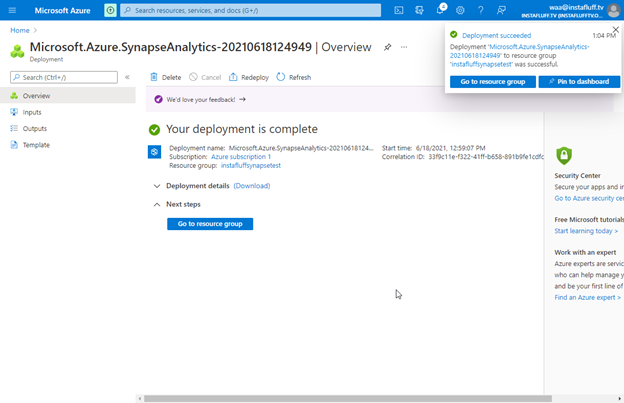Image resolution: width=624 pixels, height=403 pixels.
Task: Open the Directories and subscriptions filter
Action: coord(419,10)
